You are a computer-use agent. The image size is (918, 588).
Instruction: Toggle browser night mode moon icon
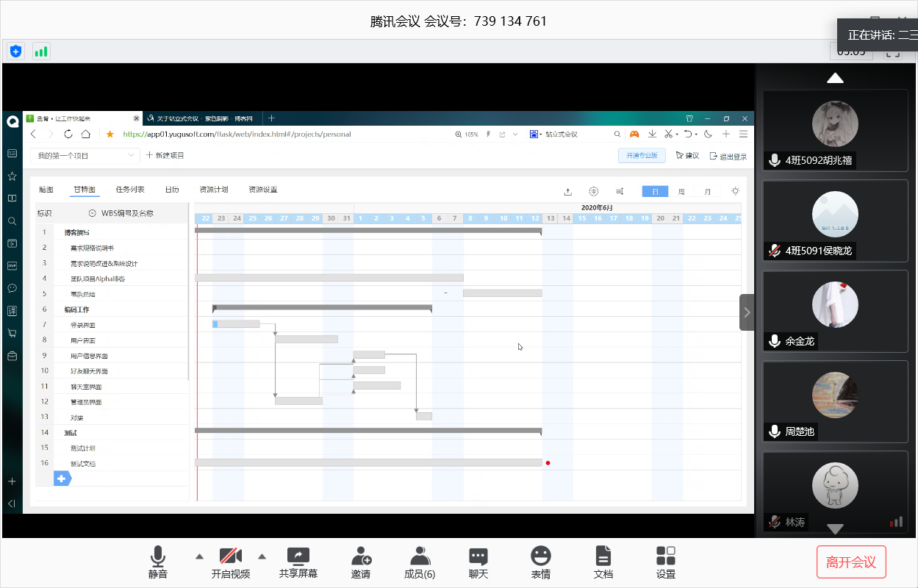(x=708, y=134)
